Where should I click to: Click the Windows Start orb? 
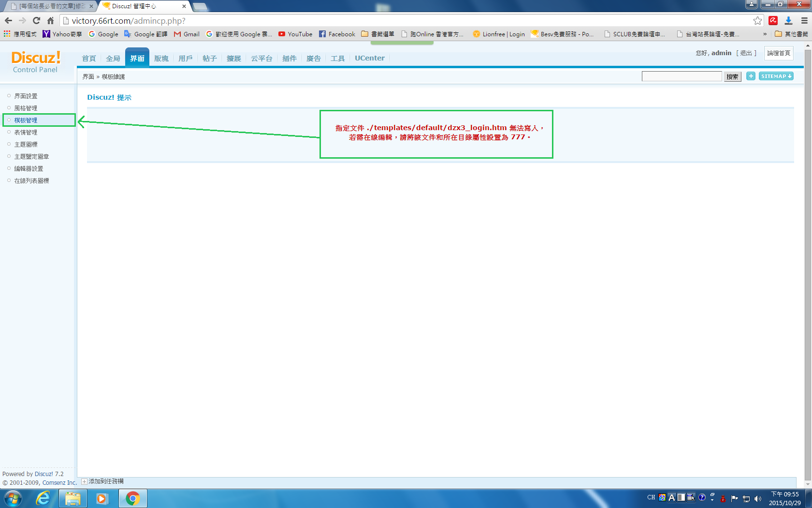tap(13, 498)
